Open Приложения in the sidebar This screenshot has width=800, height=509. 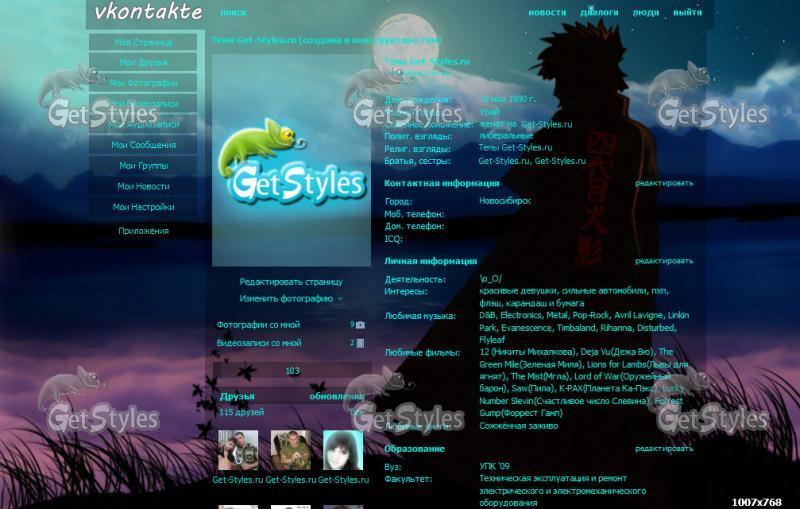(x=143, y=231)
